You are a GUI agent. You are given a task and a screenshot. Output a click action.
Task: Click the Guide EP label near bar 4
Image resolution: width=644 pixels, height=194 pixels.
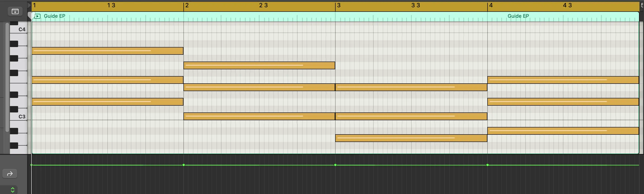(518, 16)
